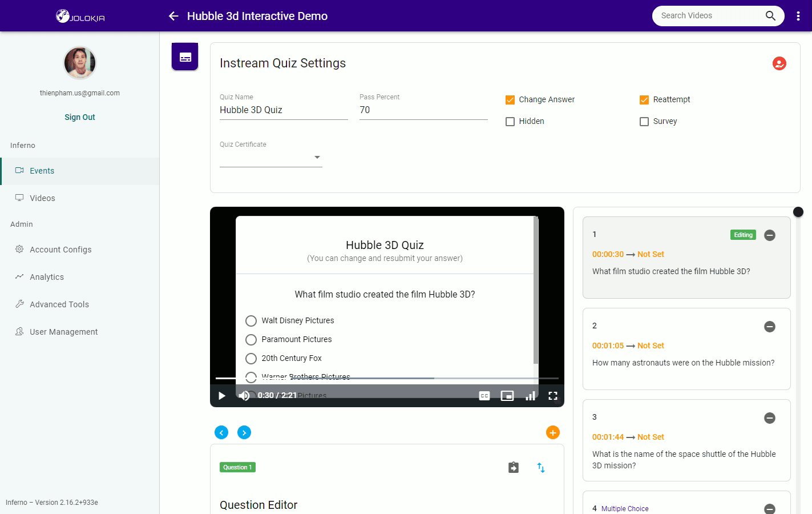Open Advanced Tools in the sidebar
The image size is (812, 514).
click(80, 304)
